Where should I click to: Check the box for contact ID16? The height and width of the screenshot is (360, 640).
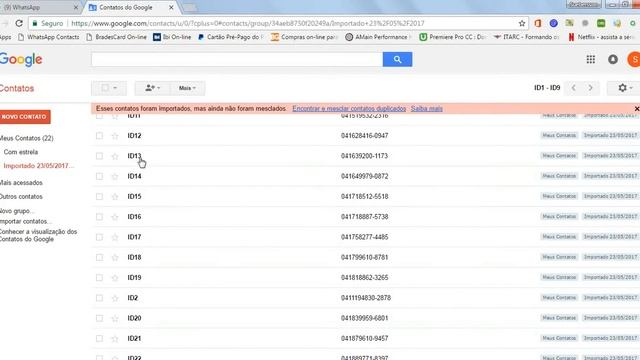[x=99, y=217]
